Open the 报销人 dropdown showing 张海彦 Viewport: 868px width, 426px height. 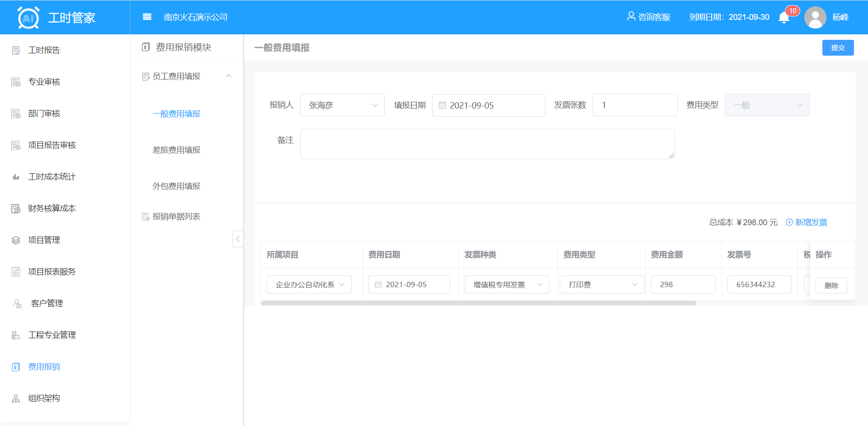click(342, 105)
